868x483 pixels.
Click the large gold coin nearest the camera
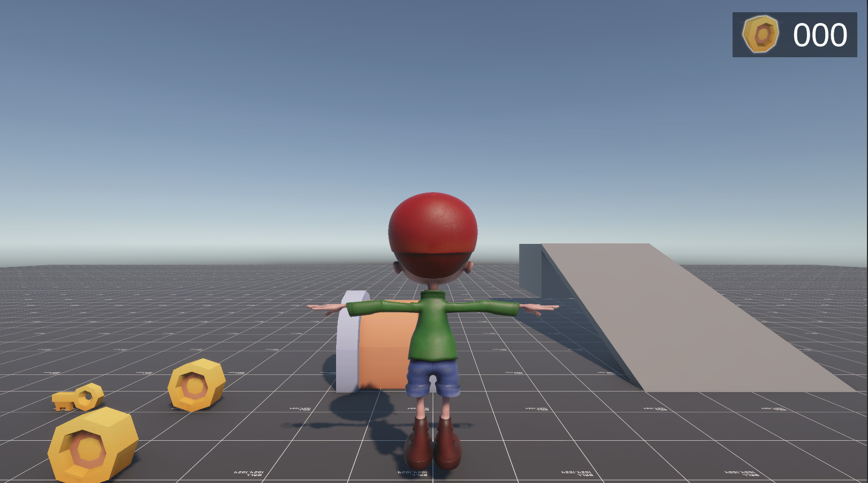[93, 445]
